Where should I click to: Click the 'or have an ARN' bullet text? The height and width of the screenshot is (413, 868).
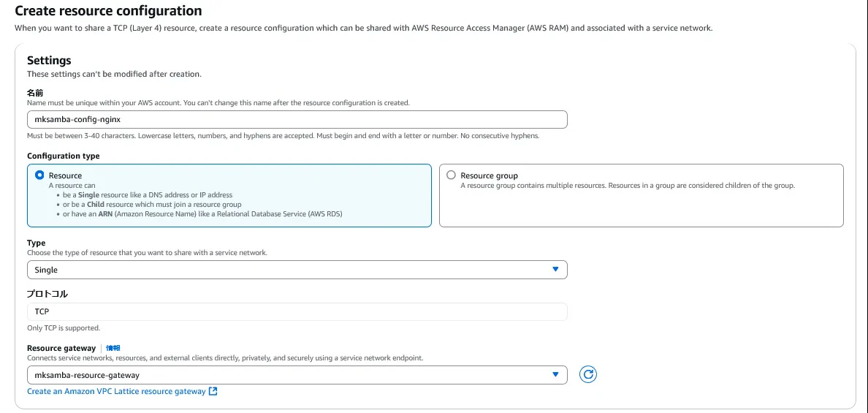(x=202, y=213)
